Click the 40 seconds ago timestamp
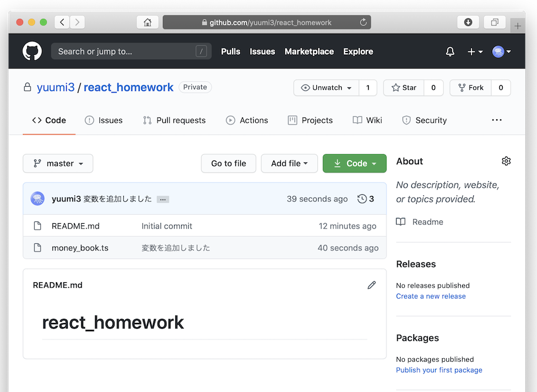This screenshot has width=537, height=392. click(x=348, y=248)
